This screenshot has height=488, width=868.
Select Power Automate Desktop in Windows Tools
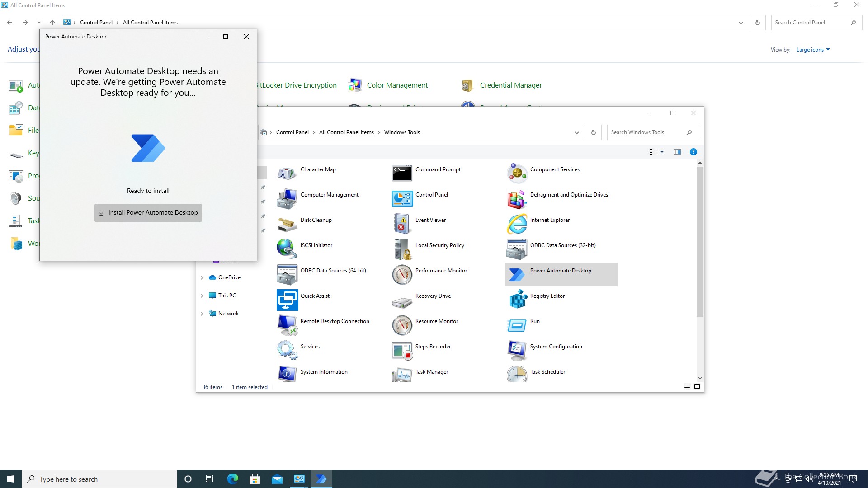point(561,274)
